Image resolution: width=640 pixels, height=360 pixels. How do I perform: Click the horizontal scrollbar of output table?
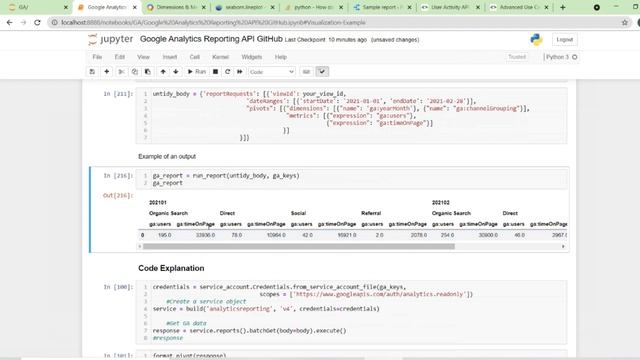(x=299, y=247)
